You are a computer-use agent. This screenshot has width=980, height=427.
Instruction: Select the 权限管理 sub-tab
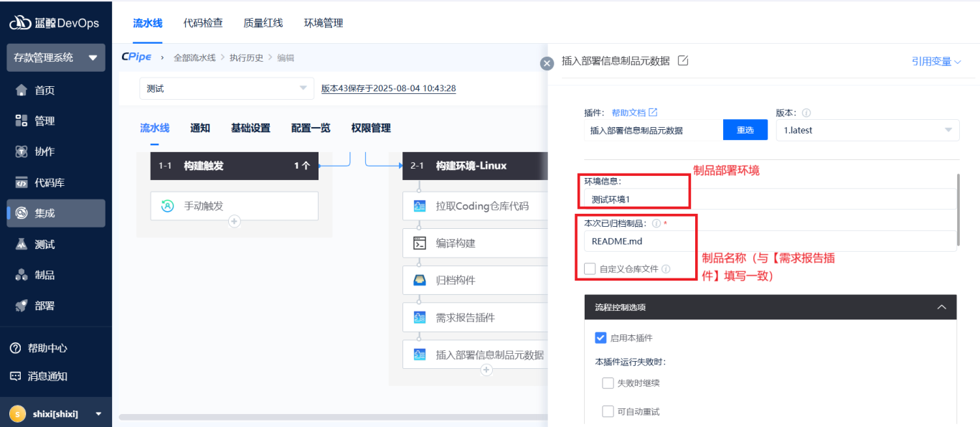pyautogui.click(x=371, y=128)
